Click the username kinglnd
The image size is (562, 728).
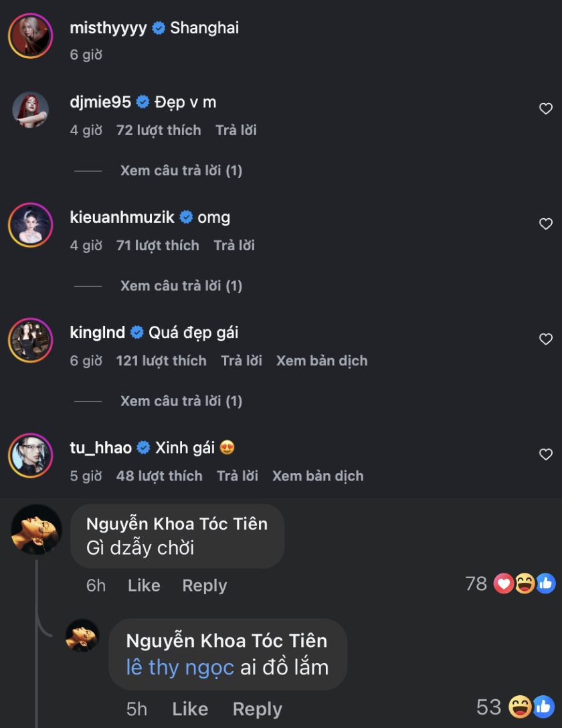click(96, 332)
